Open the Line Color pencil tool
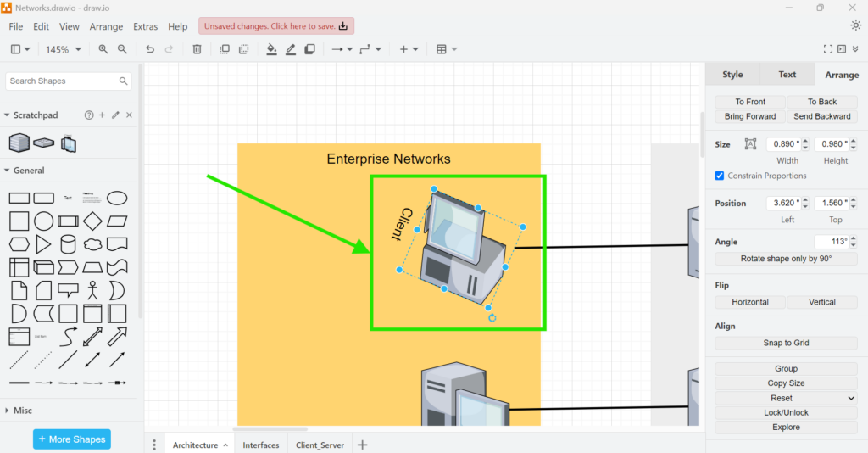The width and height of the screenshot is (868, 453). [x=291, y=49]
